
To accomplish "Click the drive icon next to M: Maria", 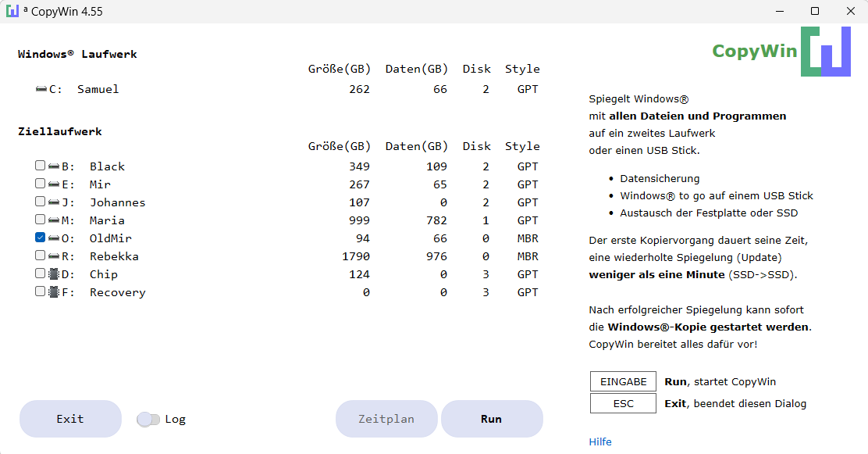I will click(54, 220).
